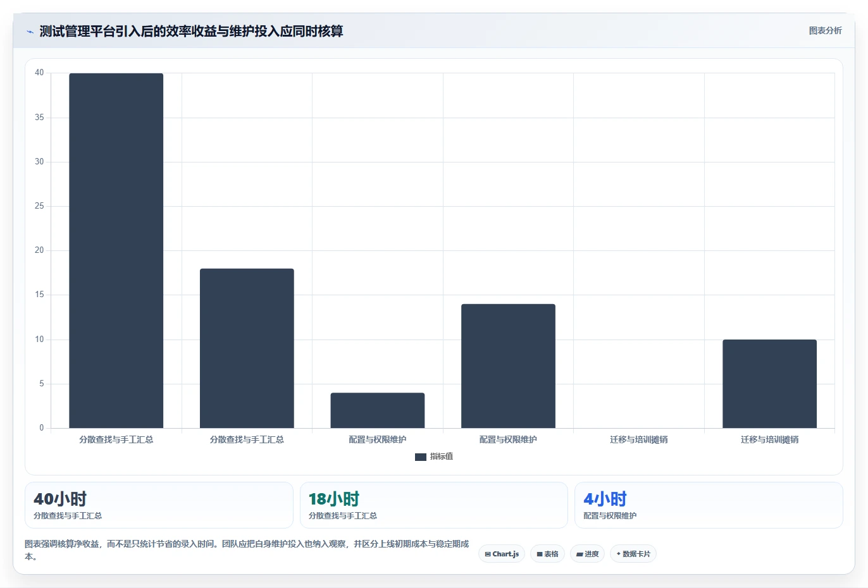Click the y-axis label 20
The height and width of the screenshot is (588, 868).
coord(39,250)
